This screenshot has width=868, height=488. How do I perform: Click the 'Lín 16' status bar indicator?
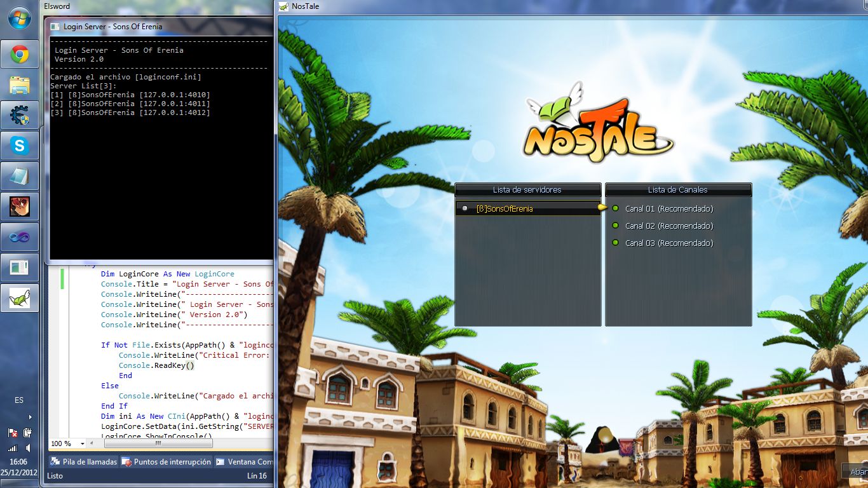(257, 475)
